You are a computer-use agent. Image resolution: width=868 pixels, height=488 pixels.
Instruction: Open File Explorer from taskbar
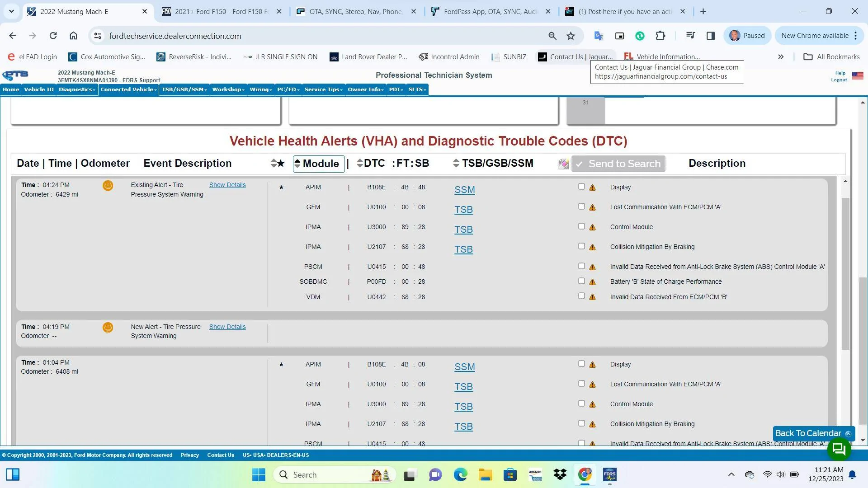coord(485,474)
